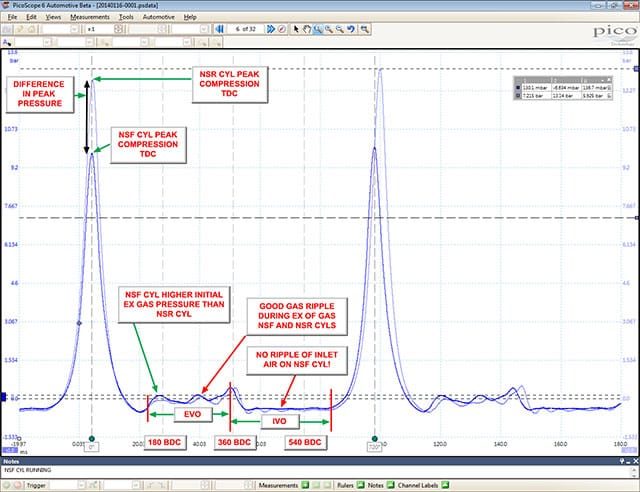
Task: Click the 'NSF CYL RUNNING' notes text field
Action: pyautogui.click(x=314, y=470)
